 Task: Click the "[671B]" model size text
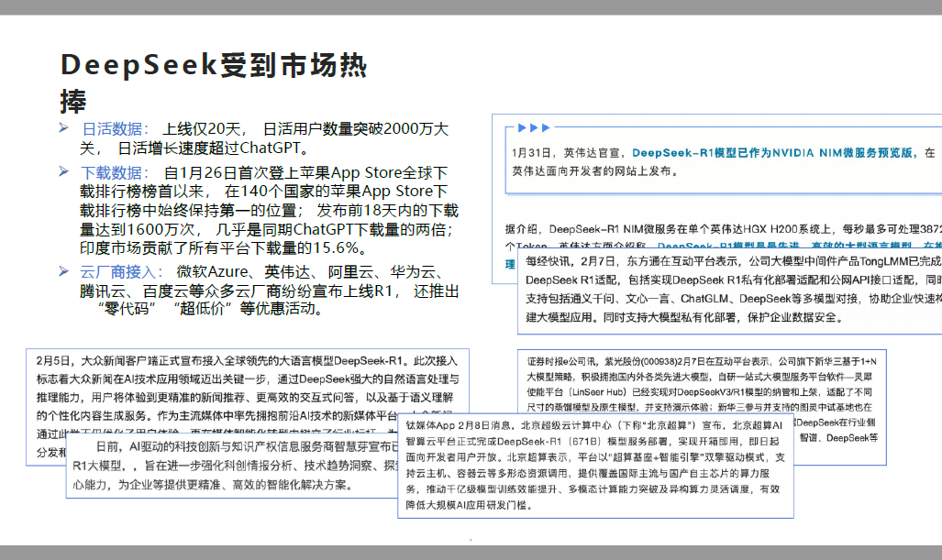584,442
